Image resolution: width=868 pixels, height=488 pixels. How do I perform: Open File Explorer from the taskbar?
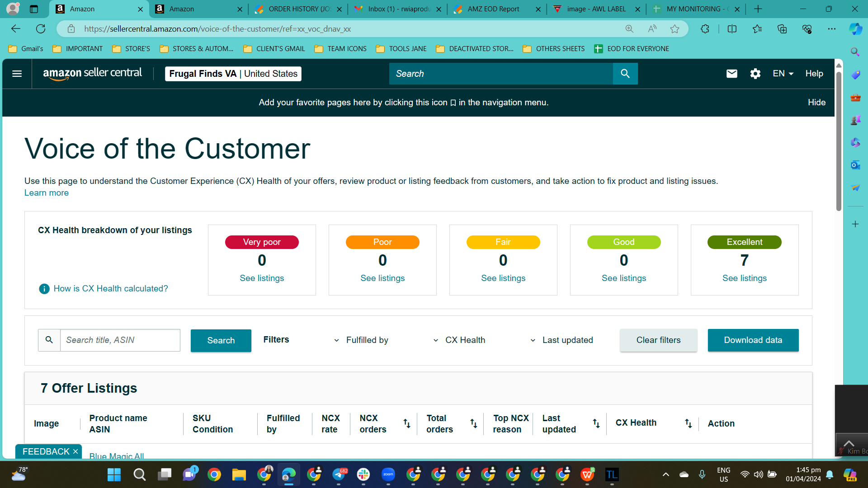[239, 475]
